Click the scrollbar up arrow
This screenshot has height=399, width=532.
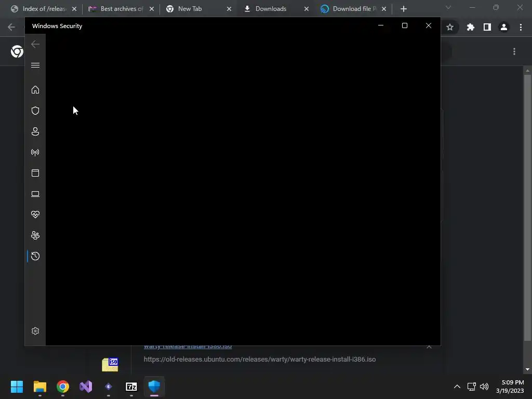click(527, 71)
